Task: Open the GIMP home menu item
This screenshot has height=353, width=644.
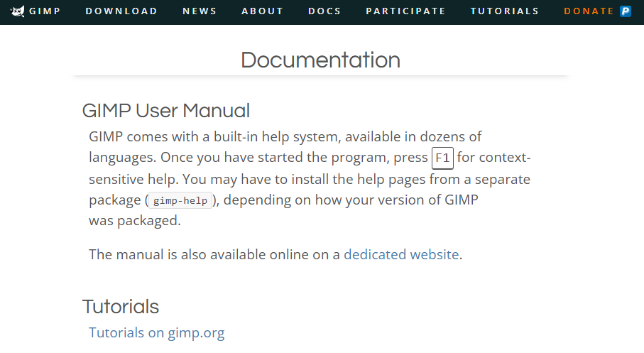Action: [45, 11]
